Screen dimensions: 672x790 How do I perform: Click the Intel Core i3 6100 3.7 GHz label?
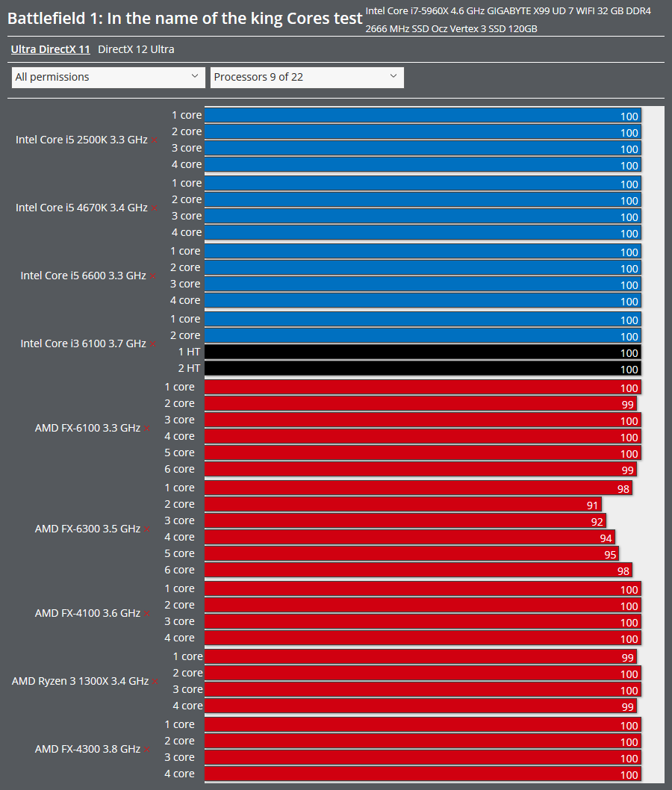pos(83,343)
